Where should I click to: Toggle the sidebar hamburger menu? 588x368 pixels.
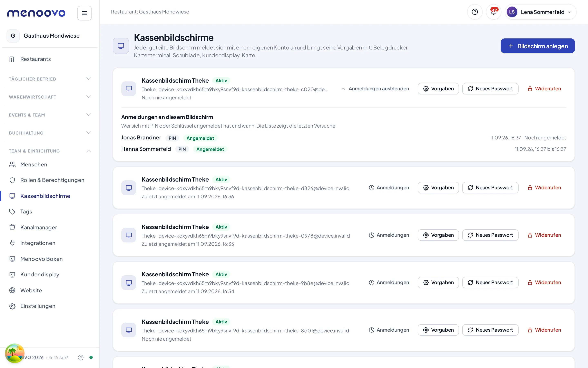pyautogui.click(x=84, y=13)
